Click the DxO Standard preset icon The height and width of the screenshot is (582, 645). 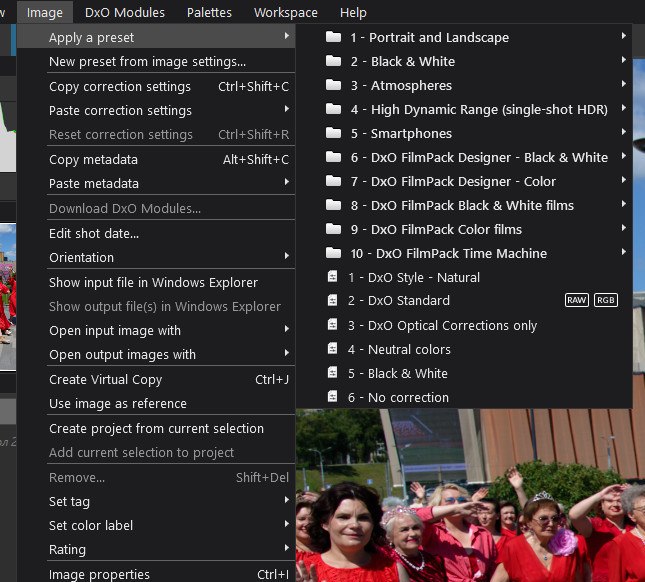[332, 300]
